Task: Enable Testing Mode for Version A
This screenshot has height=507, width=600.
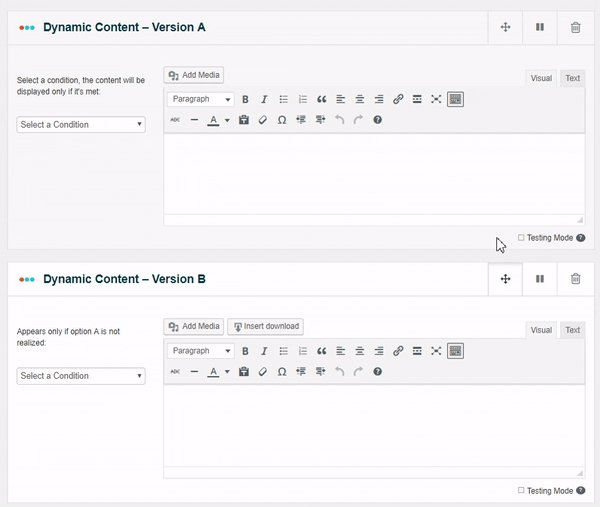Action: point(521,238)
